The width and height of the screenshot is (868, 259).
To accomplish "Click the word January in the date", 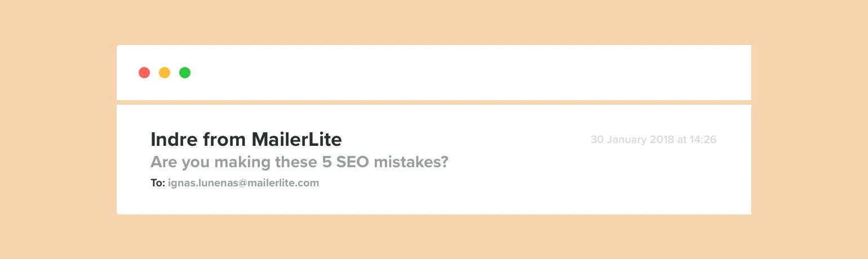I will pos(626,139).
